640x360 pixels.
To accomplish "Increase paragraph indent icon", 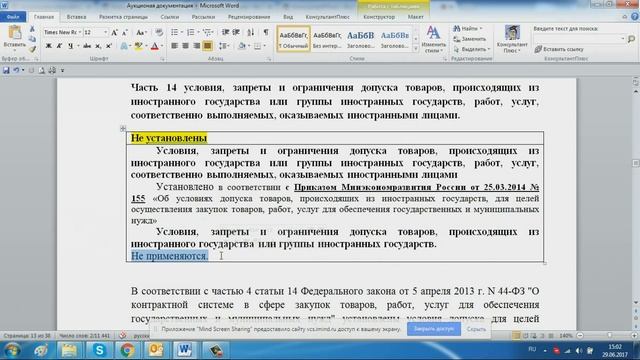I will pos(236,32).
